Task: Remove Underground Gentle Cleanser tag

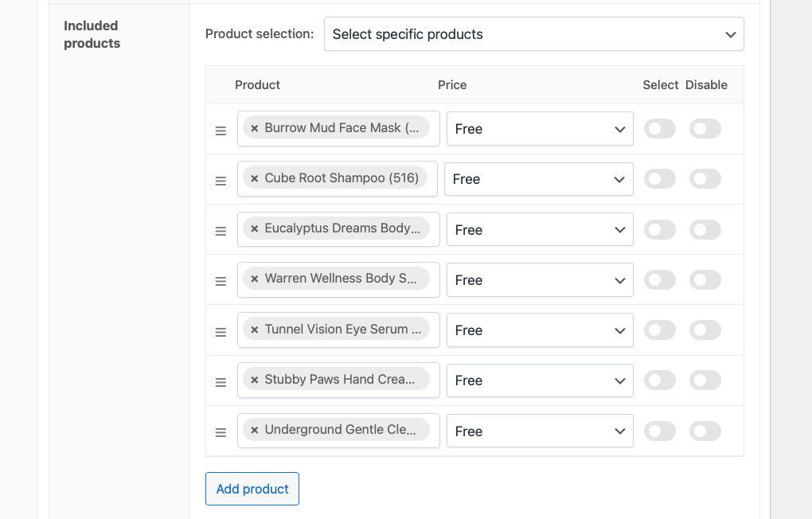Action: [x=254, y=430]
